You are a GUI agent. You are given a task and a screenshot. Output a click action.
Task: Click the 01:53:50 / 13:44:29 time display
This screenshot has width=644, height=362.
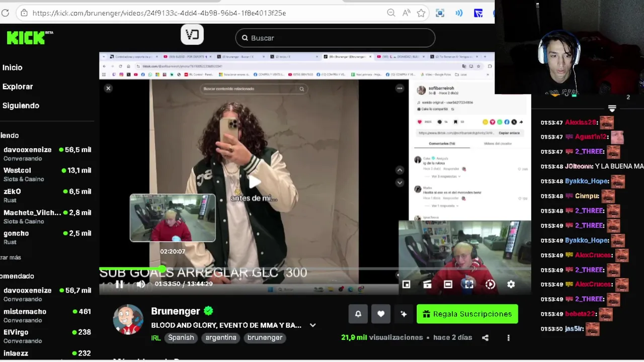(x=184, y=284)
